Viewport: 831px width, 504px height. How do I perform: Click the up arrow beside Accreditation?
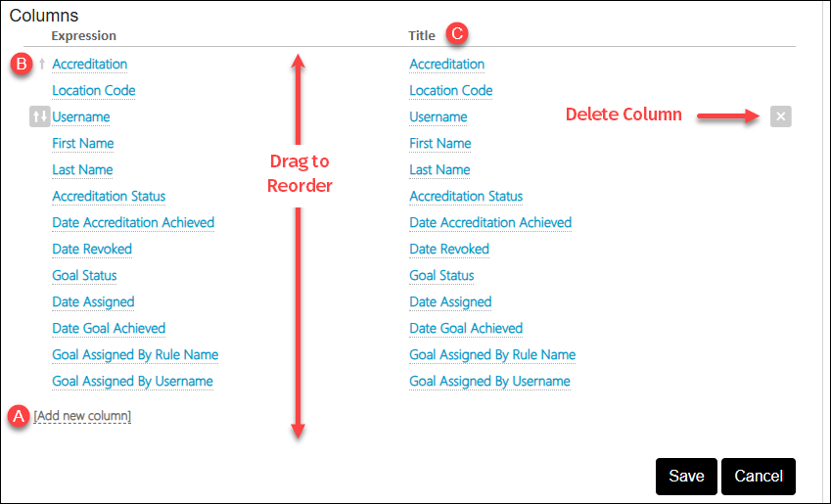[42, 65]
